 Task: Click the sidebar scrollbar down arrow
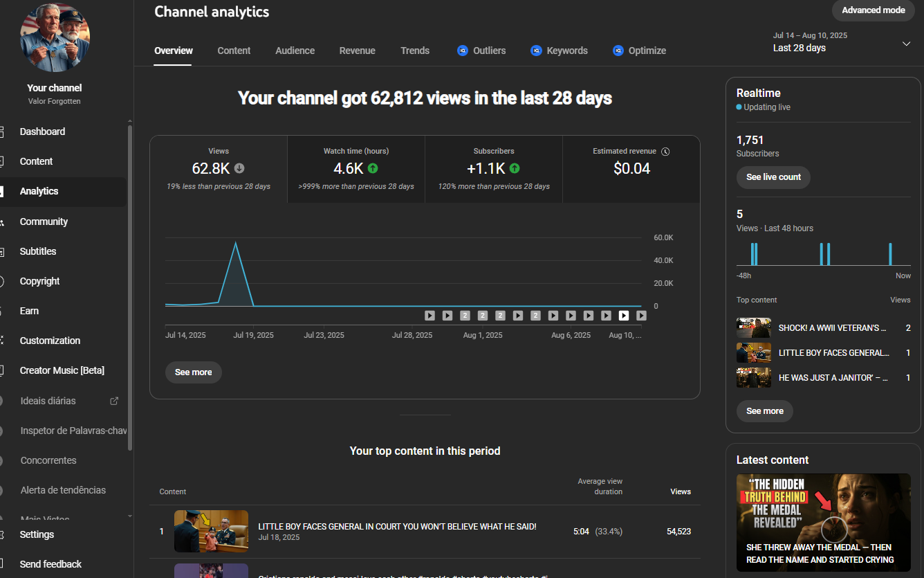point(130,516)
